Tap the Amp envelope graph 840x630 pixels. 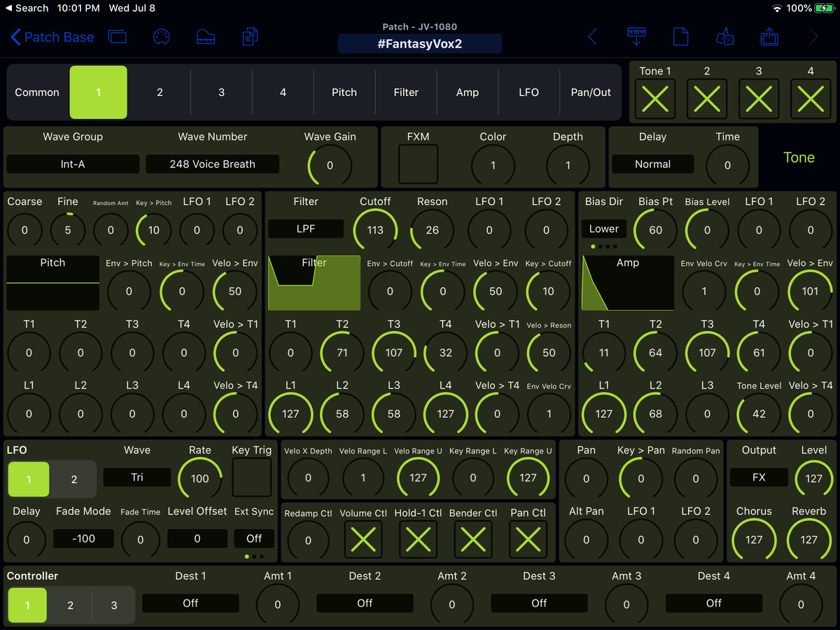[628, 283]
